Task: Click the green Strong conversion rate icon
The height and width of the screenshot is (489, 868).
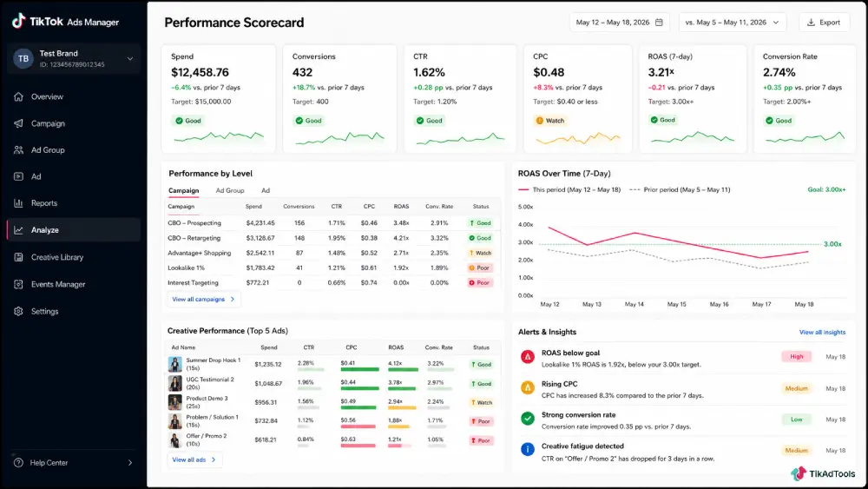Action: click(528, 419)
